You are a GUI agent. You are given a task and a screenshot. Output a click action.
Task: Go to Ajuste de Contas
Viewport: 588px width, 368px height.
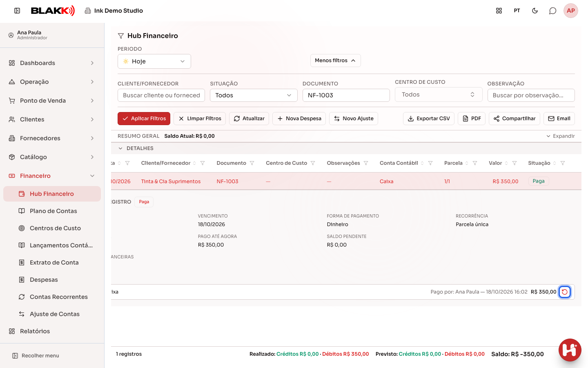pos(52,314)
